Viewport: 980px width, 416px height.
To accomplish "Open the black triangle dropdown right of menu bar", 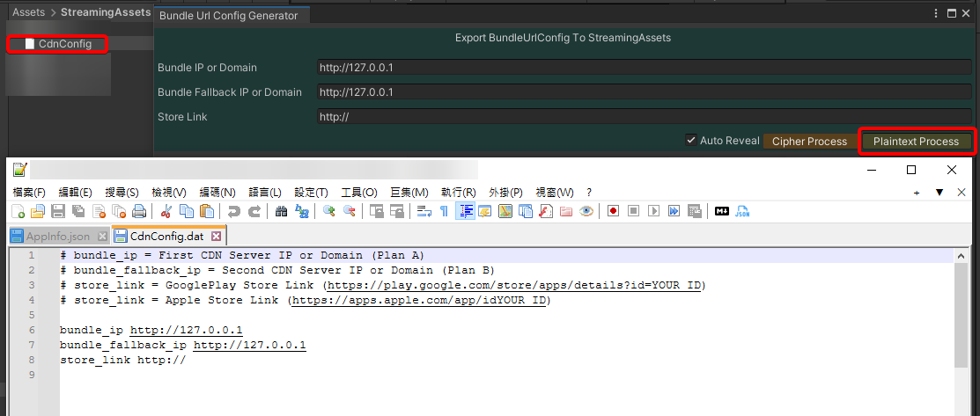I will pos(939,193).
